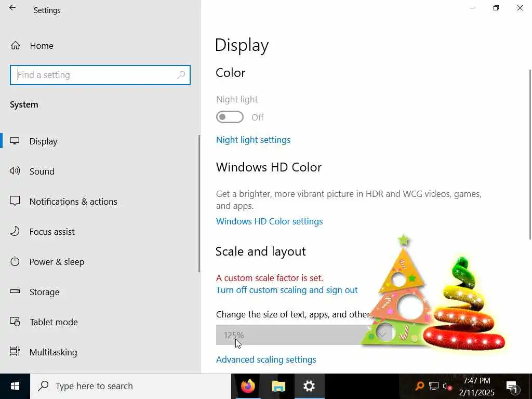Open Notifications & actions settings
The image size is (532, 399).
point(73,202)
